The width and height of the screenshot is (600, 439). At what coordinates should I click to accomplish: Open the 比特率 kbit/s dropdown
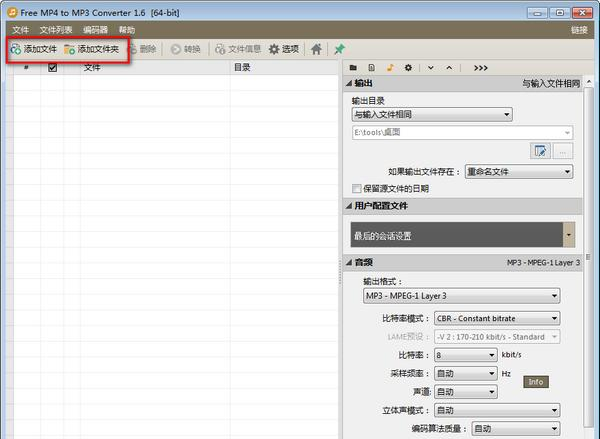coord(466,355)
